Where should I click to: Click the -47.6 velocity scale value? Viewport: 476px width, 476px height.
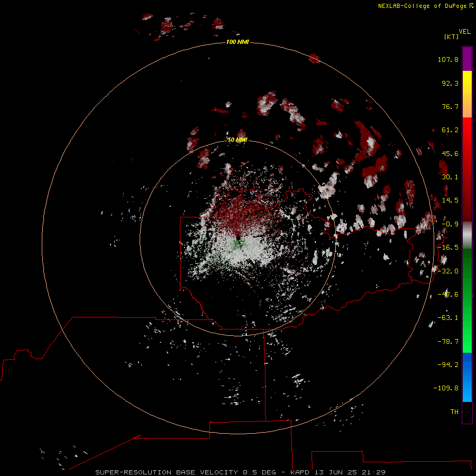(448, 295)
